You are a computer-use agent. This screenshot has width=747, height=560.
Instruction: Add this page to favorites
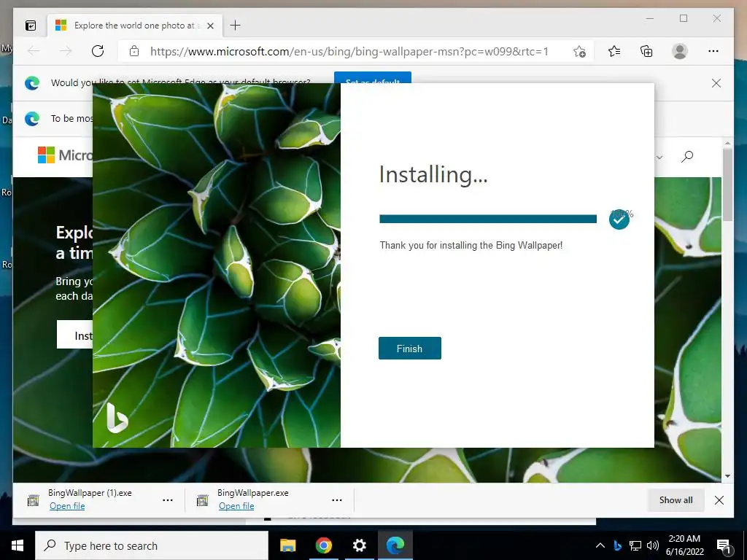579,52
